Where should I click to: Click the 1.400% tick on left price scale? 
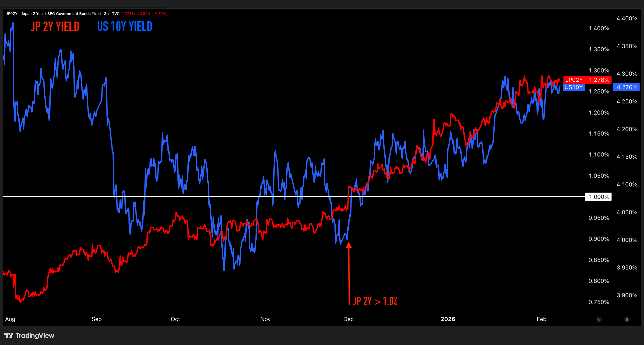[x=599, y=29]
